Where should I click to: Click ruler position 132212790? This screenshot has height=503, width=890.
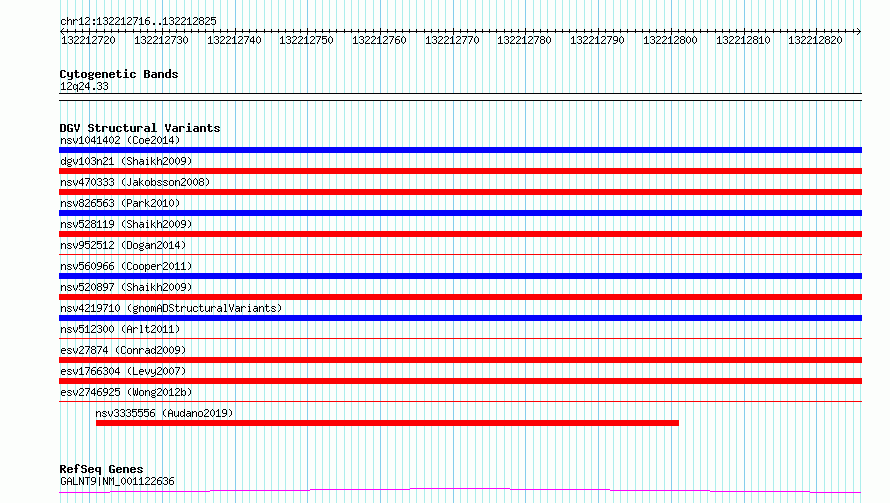point(598,40)
